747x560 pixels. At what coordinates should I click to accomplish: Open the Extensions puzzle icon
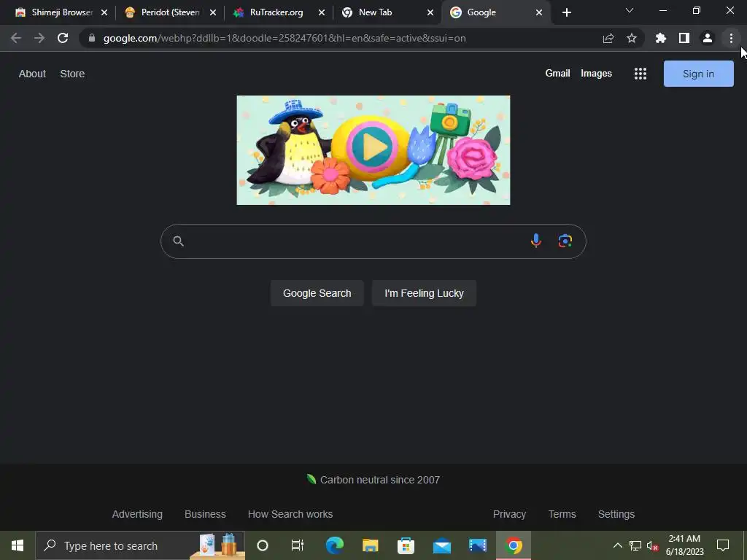coord(660,38)
